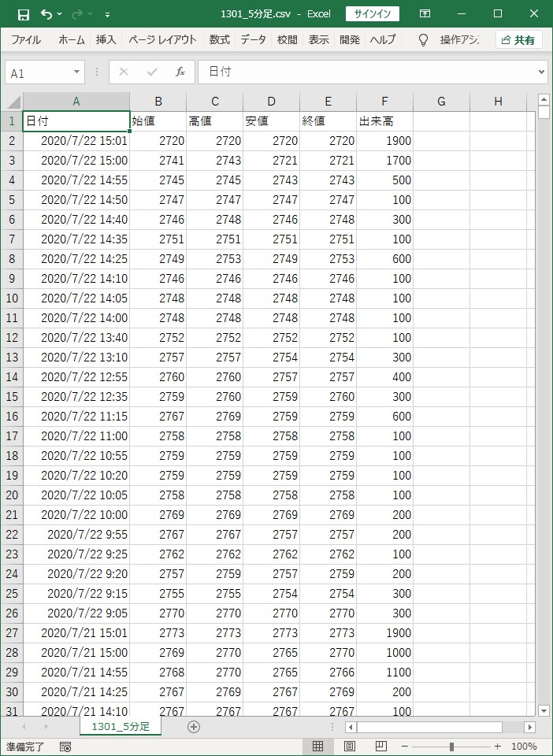Screen dimensions: 553x756
Task: Open the ページ レイアウト tab
Action: pyautogui.click(x=162, y=40)
